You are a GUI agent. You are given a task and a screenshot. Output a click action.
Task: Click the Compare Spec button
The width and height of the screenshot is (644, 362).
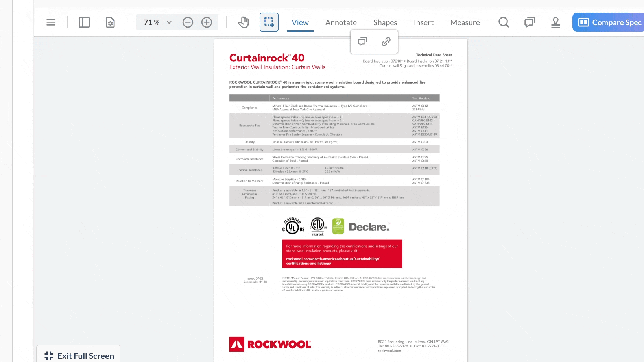(608, 22)
